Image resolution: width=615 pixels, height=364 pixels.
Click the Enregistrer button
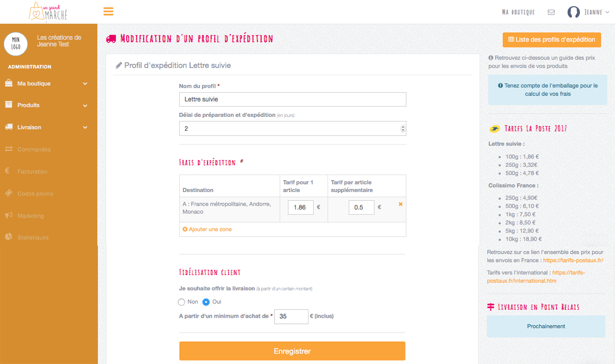(292, 351)
